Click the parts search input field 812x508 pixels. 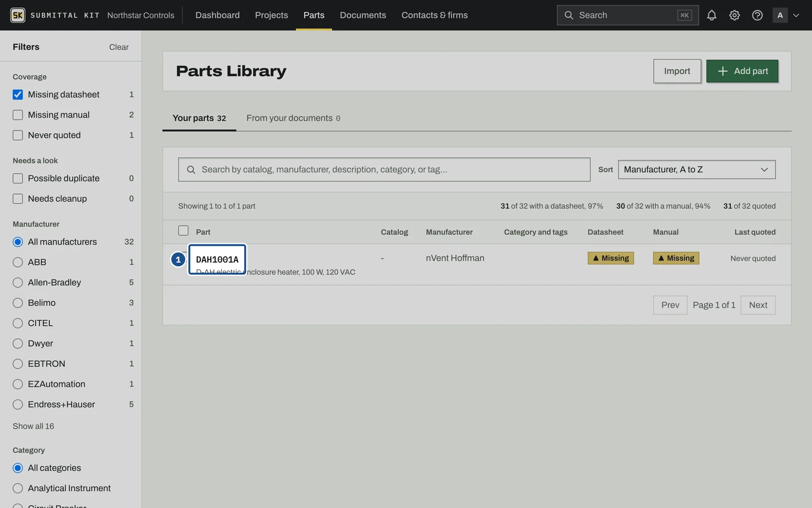click(x=384, y=170)
